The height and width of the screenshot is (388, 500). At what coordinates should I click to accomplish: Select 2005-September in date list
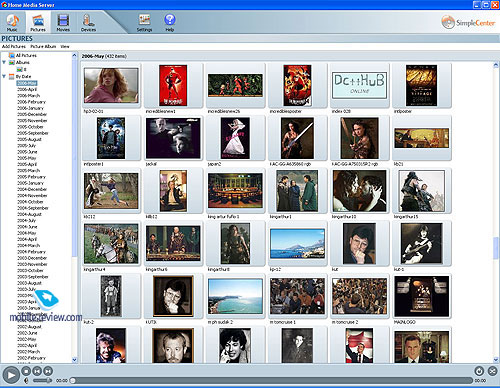[x=33, y=133]
